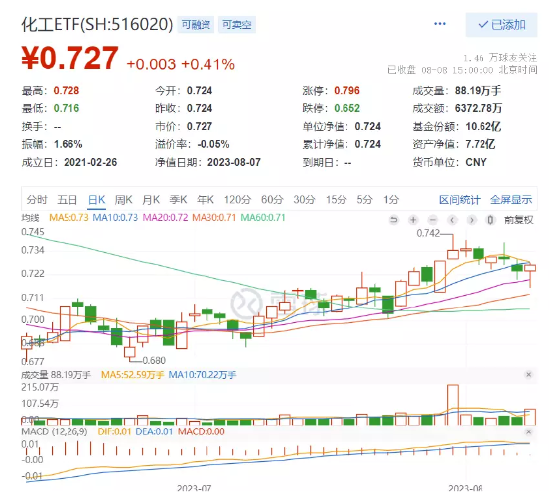Image resolution: width=550 pixels, height=492 pixels.
Task: Click the 已添加 watchlist button
Action: (501, 25)
